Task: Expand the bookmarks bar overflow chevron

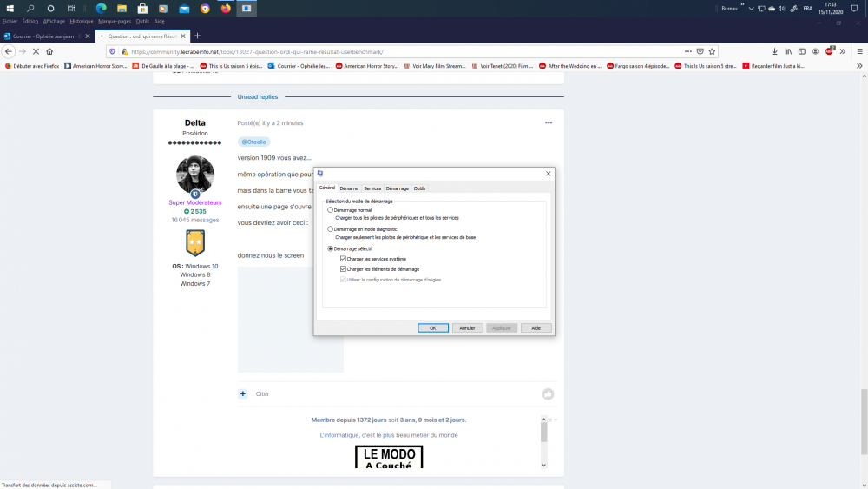Action: pyautogui.click(x=859, y=66)
